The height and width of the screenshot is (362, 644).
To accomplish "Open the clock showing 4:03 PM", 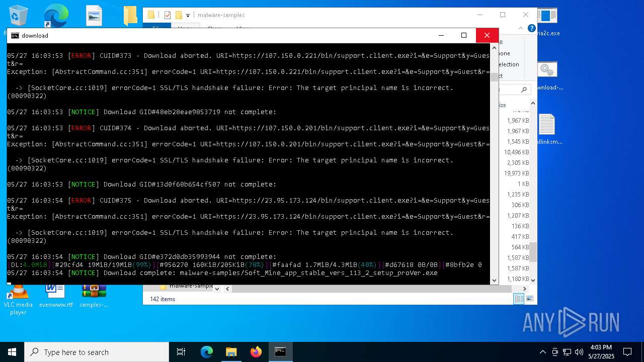I will (601, 352).
